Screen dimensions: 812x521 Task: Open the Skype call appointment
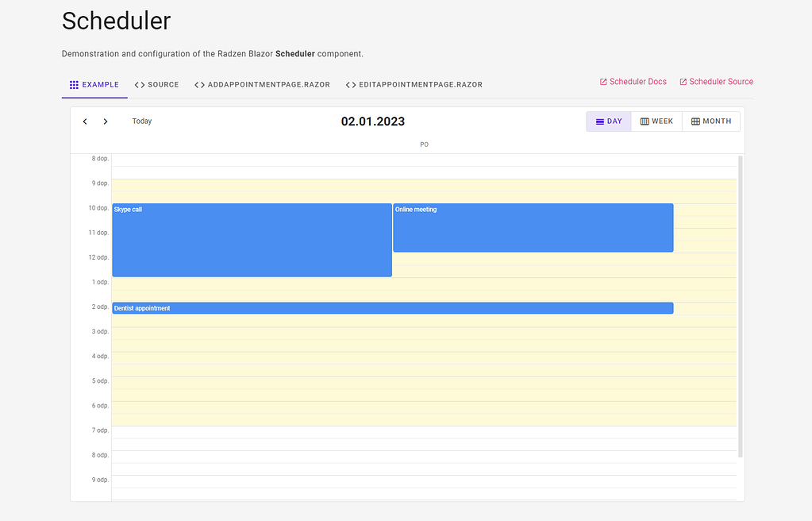pyautogui.click(x=252, y=238)
